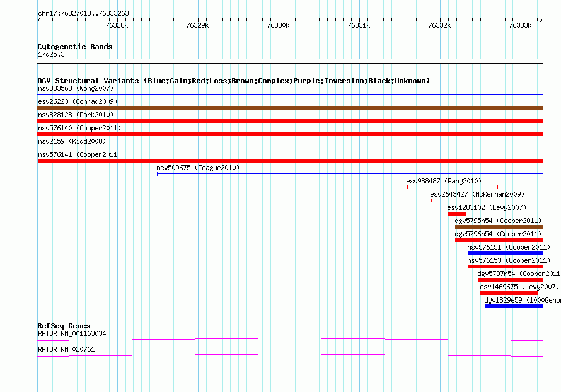Select dgv5796n54 (Cooper2011) label
The width and height of the screenshot is (561, 392).
click(x=498, y=234)
